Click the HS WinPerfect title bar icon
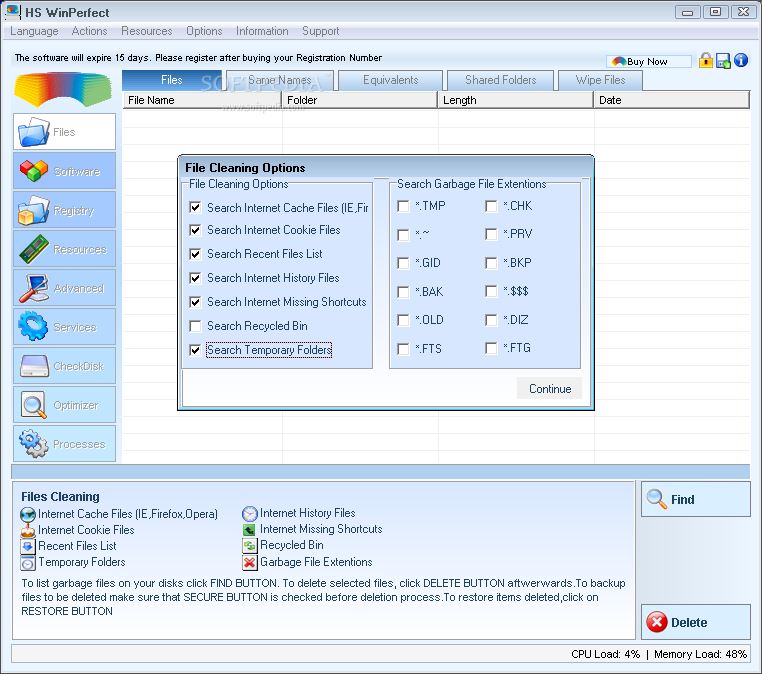The height and width of the screenshot is (674, 762). point(13,12)
